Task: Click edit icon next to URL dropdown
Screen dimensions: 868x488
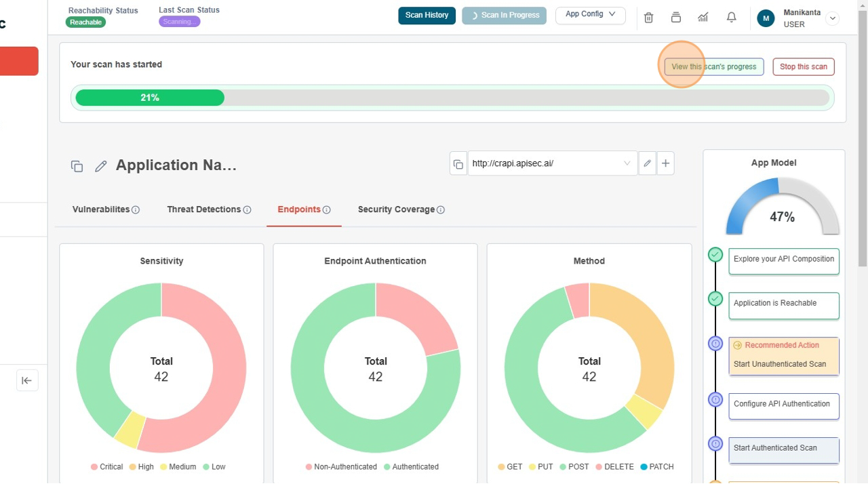Action: click(647, 163)
